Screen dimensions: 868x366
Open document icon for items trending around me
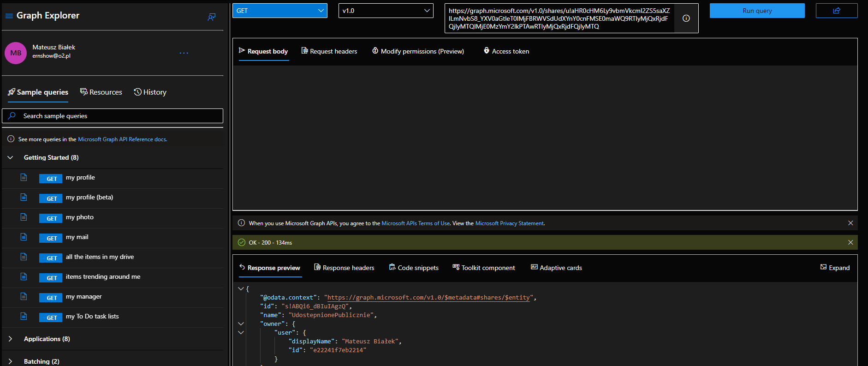24,276
